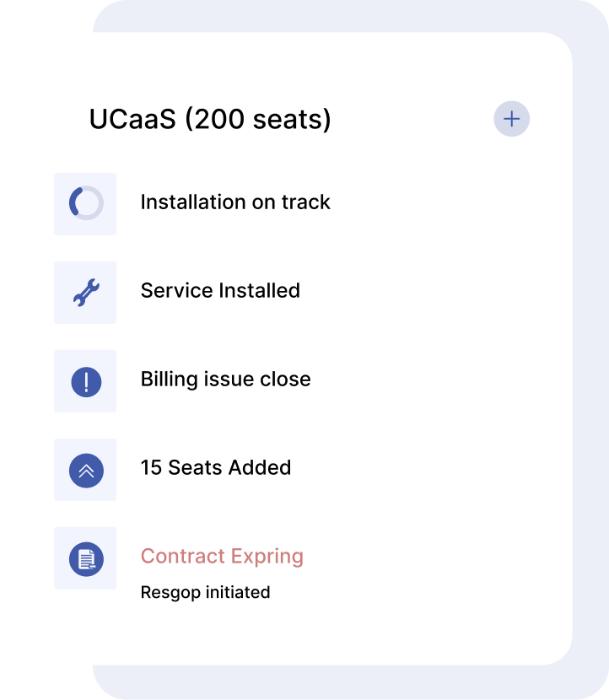
Task: Open the Installation on track item
Action: [235, 202]
